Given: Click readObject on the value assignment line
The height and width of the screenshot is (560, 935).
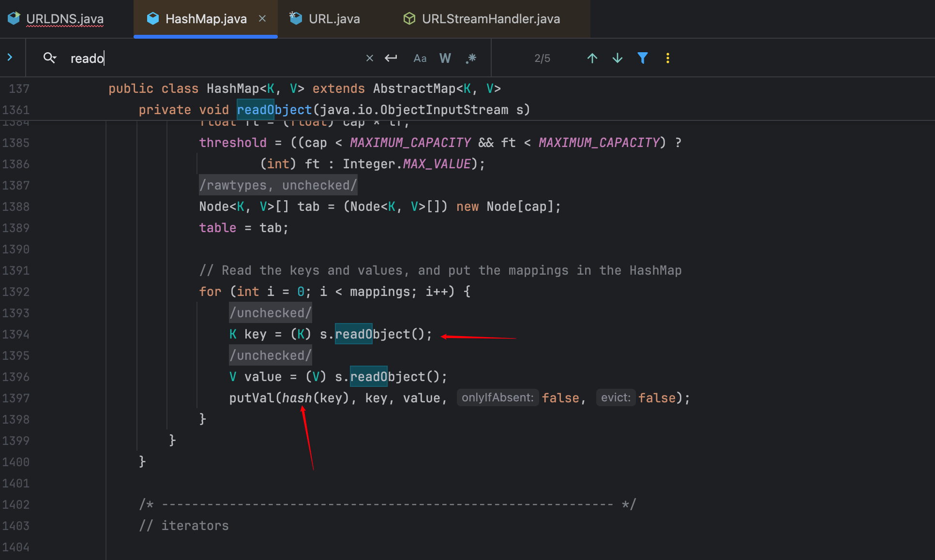Looking at the screenshot, I should (387, 377).
